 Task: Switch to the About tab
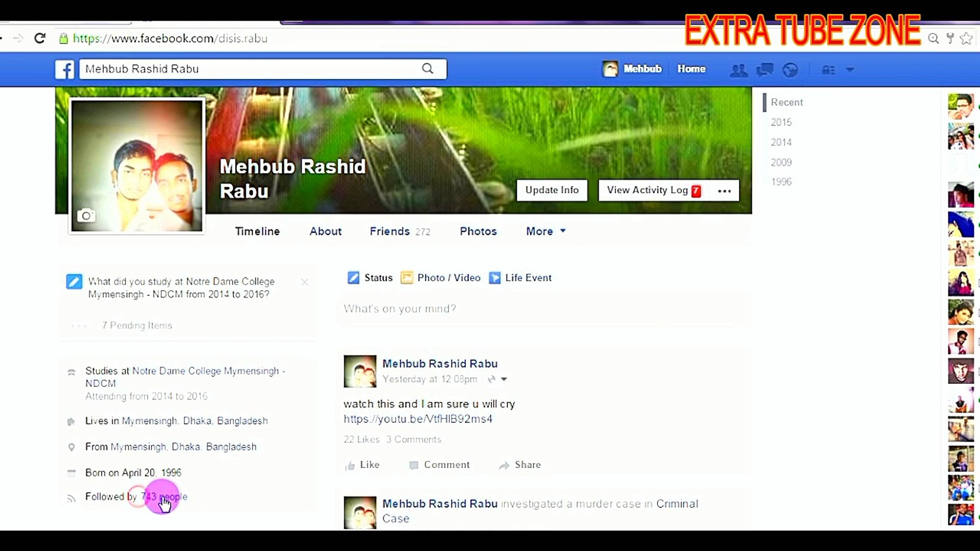tap(325, 231)
